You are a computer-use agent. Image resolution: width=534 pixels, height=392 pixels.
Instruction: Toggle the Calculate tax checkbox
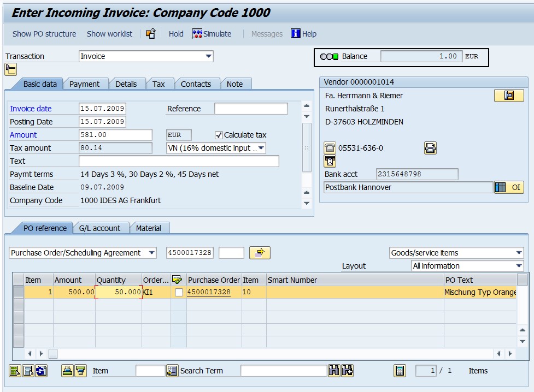[x=219, y=135]
